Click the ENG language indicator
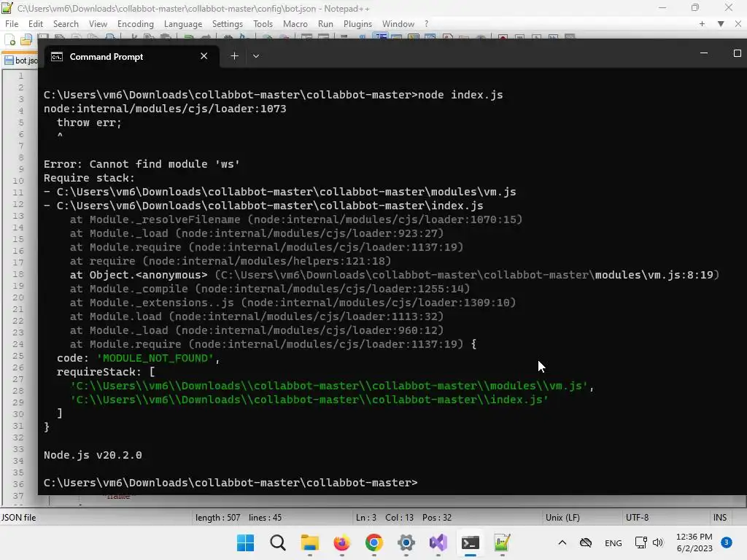Screen dimensions: 747x560 point(613,542)
